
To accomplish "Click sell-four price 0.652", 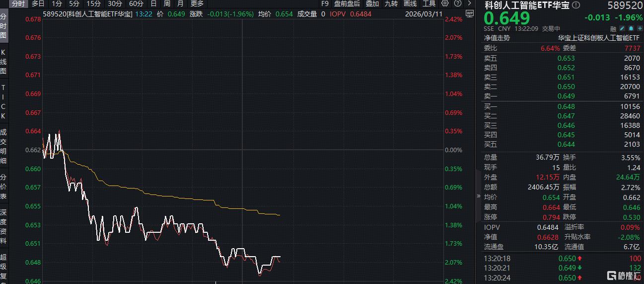I will 566,67.
